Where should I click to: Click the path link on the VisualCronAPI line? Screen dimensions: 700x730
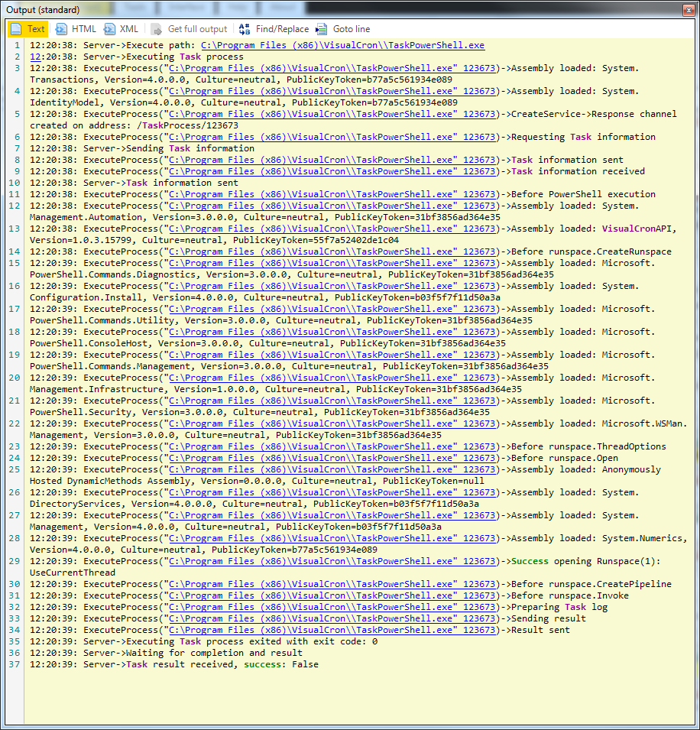(x=333, y=229)
